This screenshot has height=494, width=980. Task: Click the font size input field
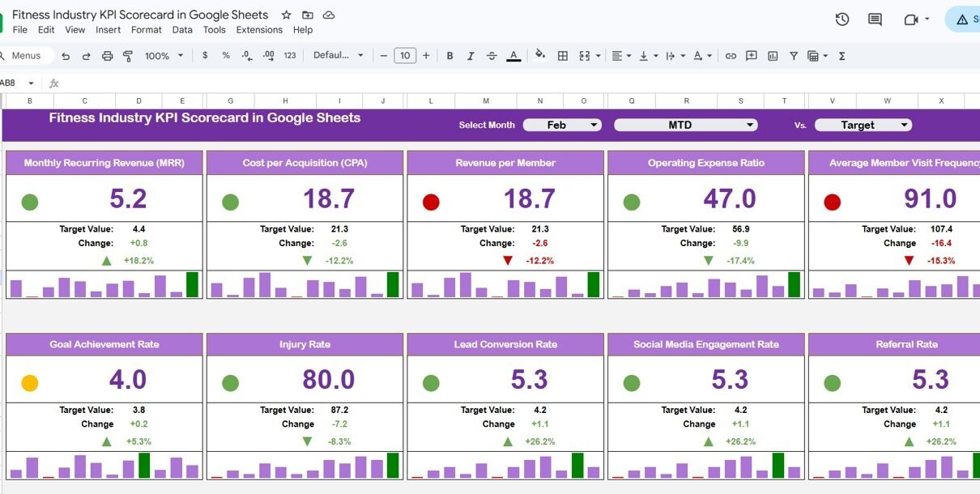[405, 56]
